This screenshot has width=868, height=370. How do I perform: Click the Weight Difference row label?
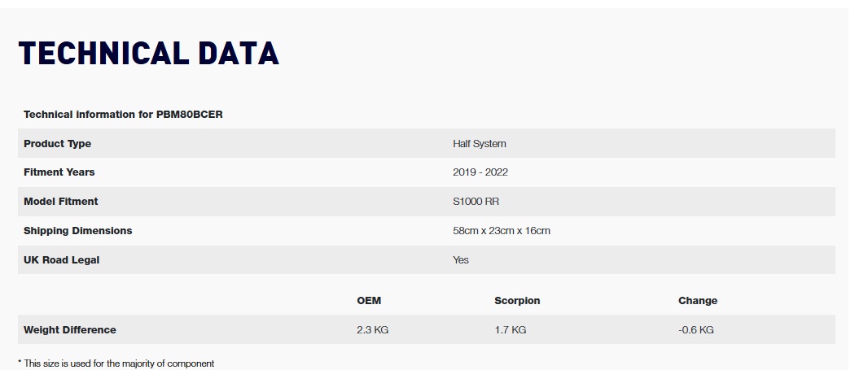pyautogui.click(x=70, y=330)
